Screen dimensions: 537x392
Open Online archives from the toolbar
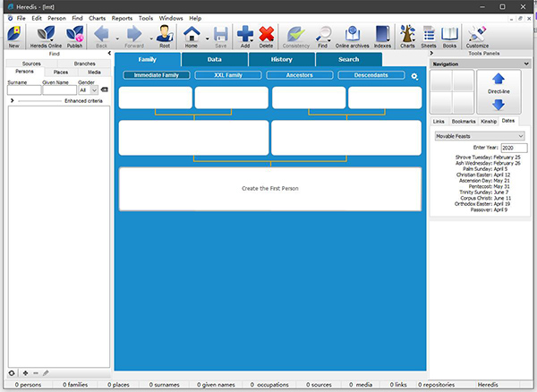353,35
